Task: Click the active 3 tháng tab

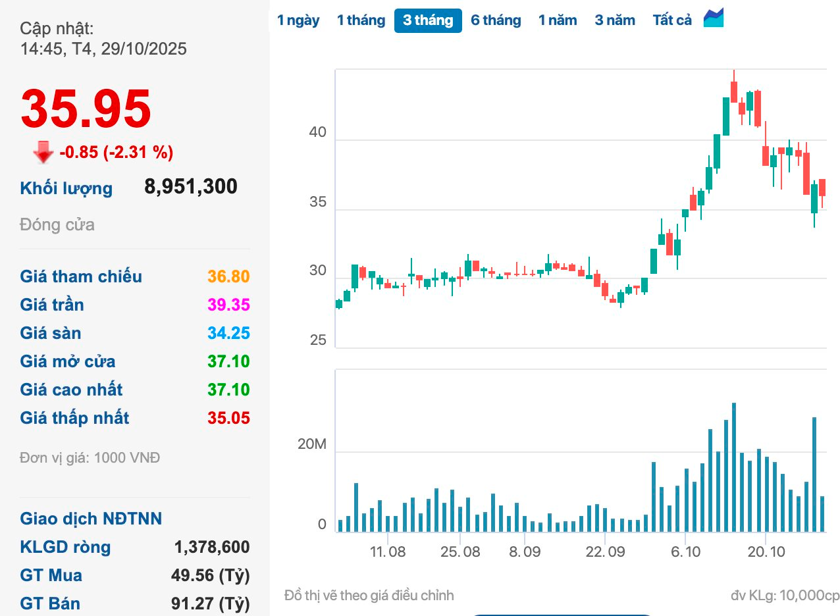Action: 428,20
